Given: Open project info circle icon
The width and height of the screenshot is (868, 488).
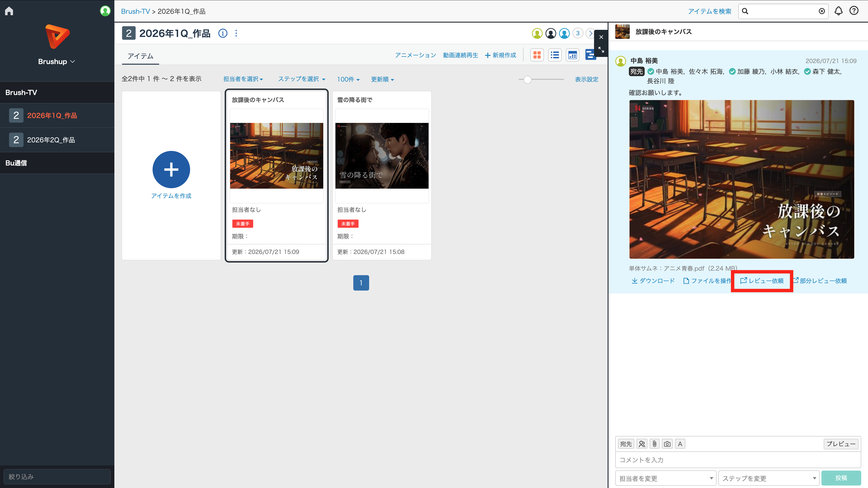Looking at the screenshot, I should (x=223, y=33).
